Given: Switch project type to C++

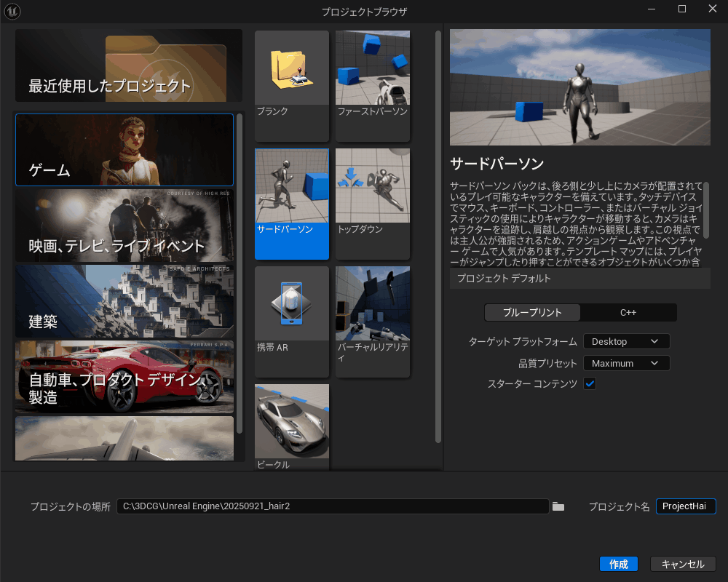Looking at the screenshot, I should (628, 312).
